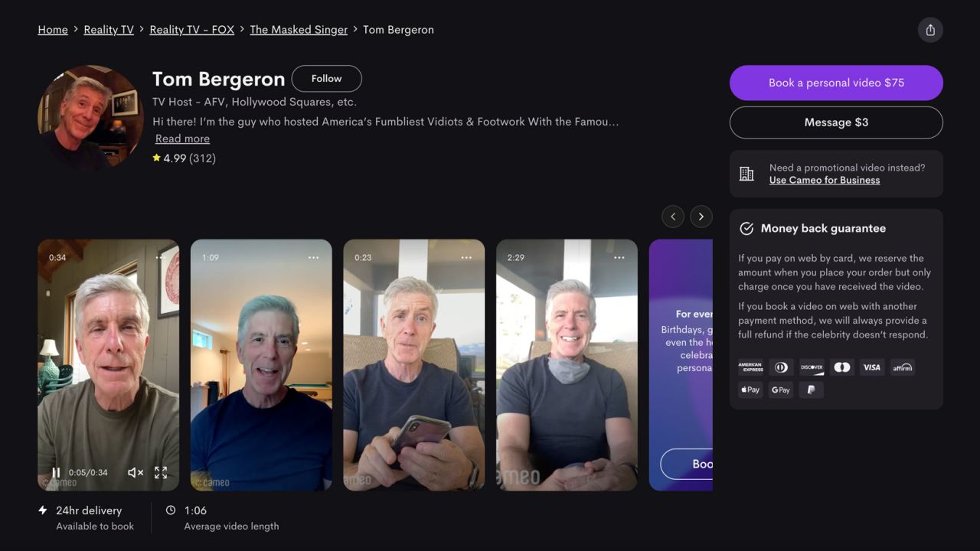
Task: Click the 24hr delivery lightning icon
Action: (43, 510)
